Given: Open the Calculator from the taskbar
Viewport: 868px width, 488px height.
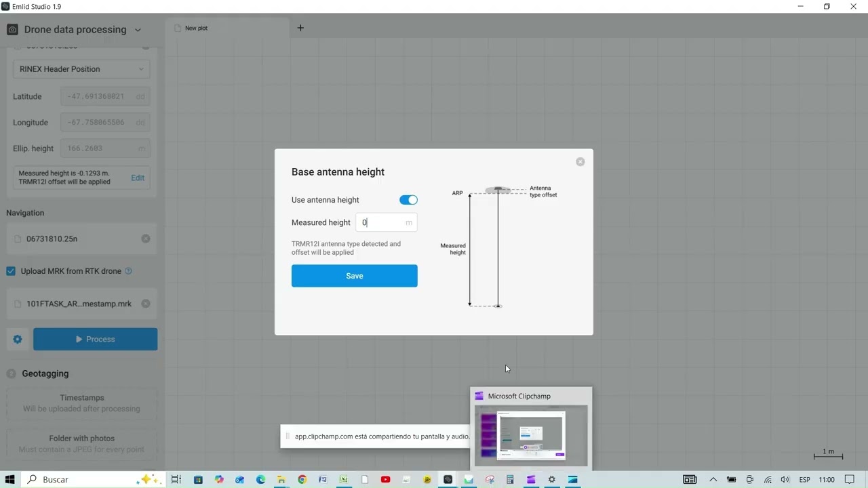Looking at the screenshot, I should pos(510,479).
